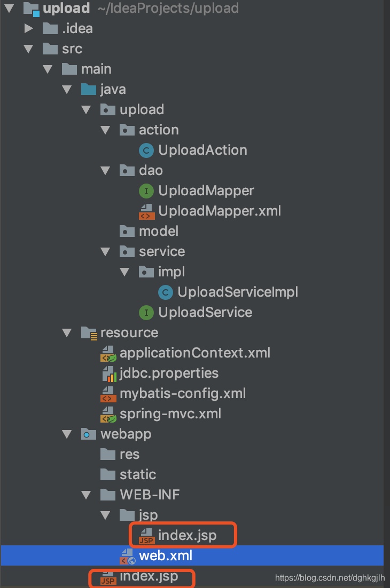The image size is (390, 588).
Task: Click the UploadAction class icon
Action: coord(146,150)
